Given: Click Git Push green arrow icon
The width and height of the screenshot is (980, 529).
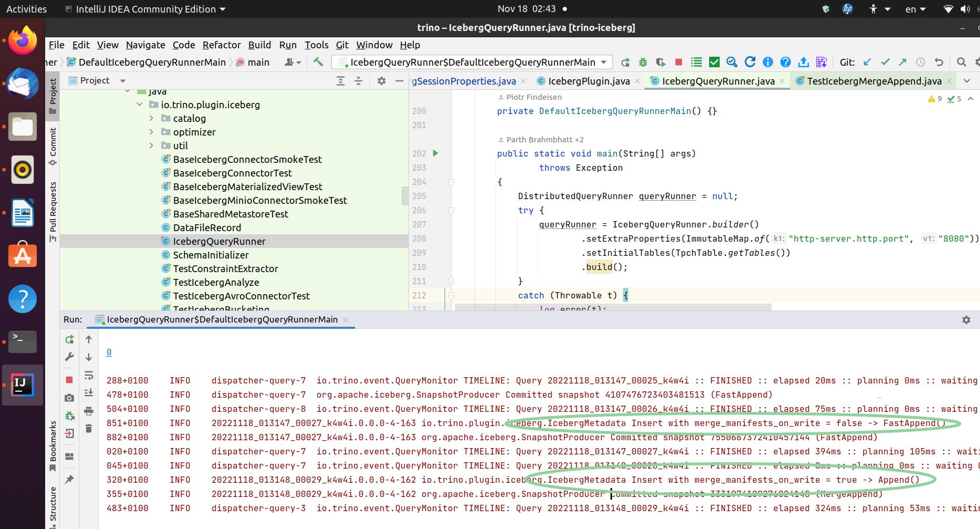Looking at the screenshot, I should [903, 62].
